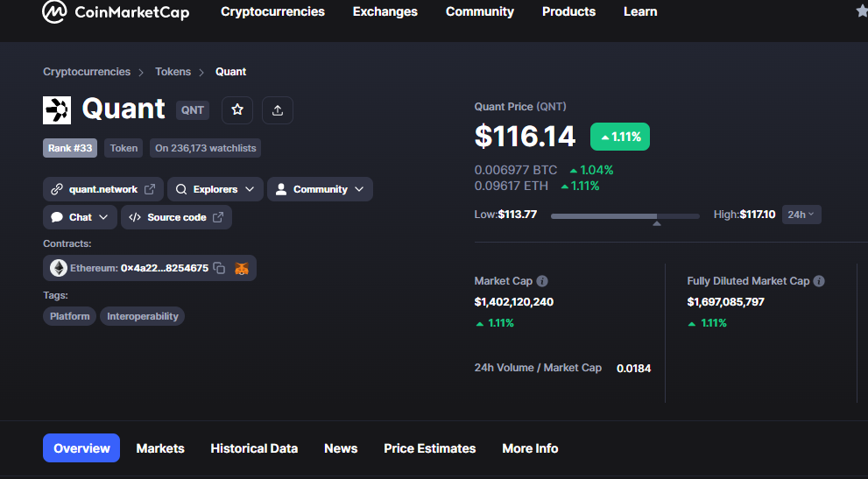The image size is (868, 479).
Task: Click the Rank #33 badge
Action: pyautogui.click(x=70, y=148)
